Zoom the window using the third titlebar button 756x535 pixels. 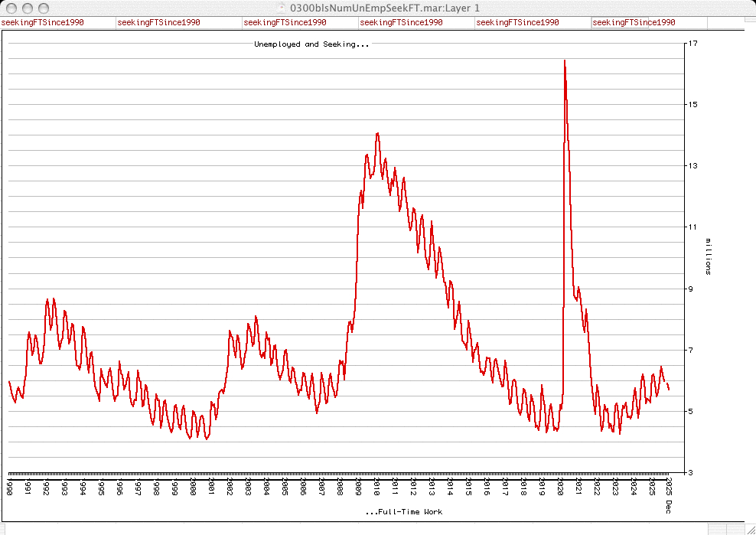coord(42,7)
